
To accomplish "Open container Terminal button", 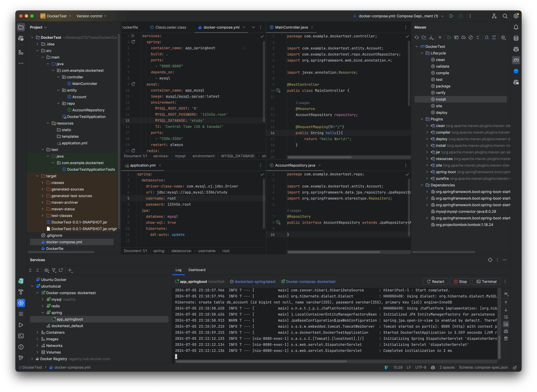I will tap(486, 281).
